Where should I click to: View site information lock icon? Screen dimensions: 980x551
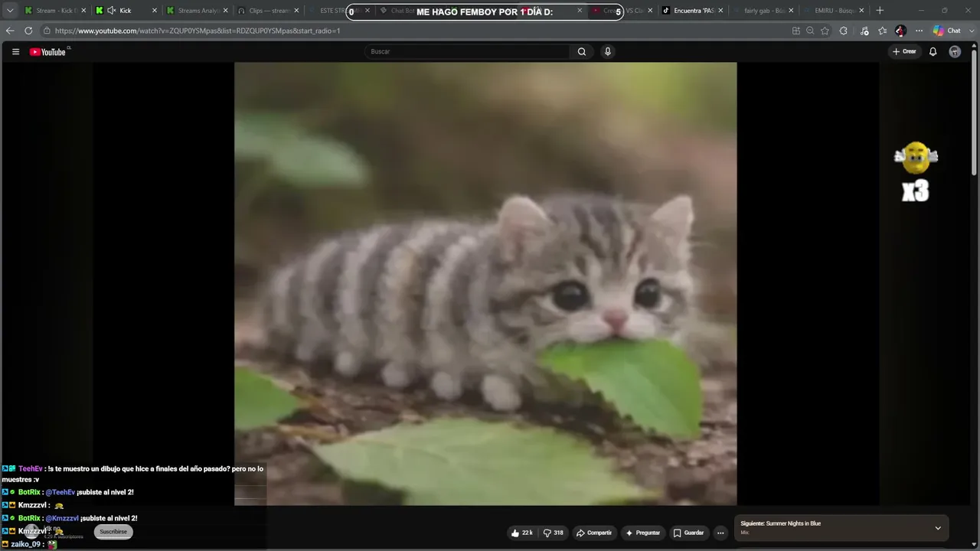(47, 31)
